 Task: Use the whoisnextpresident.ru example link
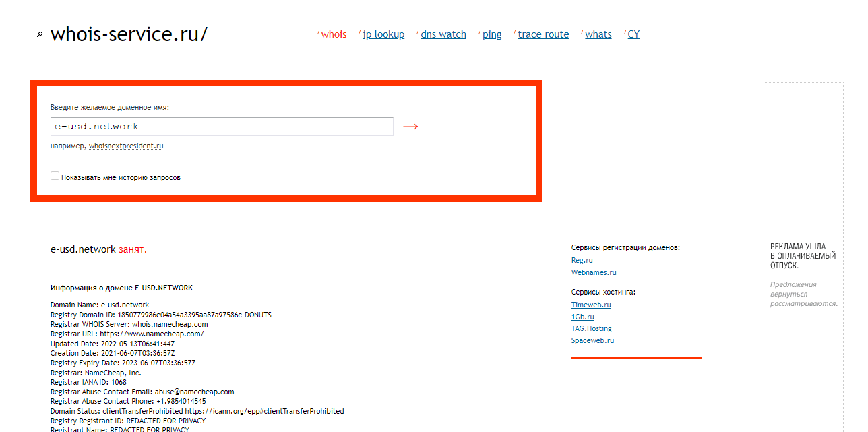click(x=126, y=146)
